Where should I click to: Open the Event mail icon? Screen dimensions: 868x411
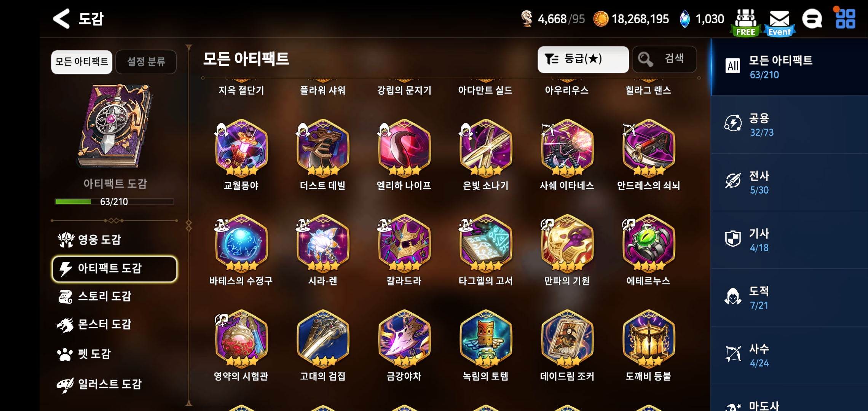click(779, 23)
